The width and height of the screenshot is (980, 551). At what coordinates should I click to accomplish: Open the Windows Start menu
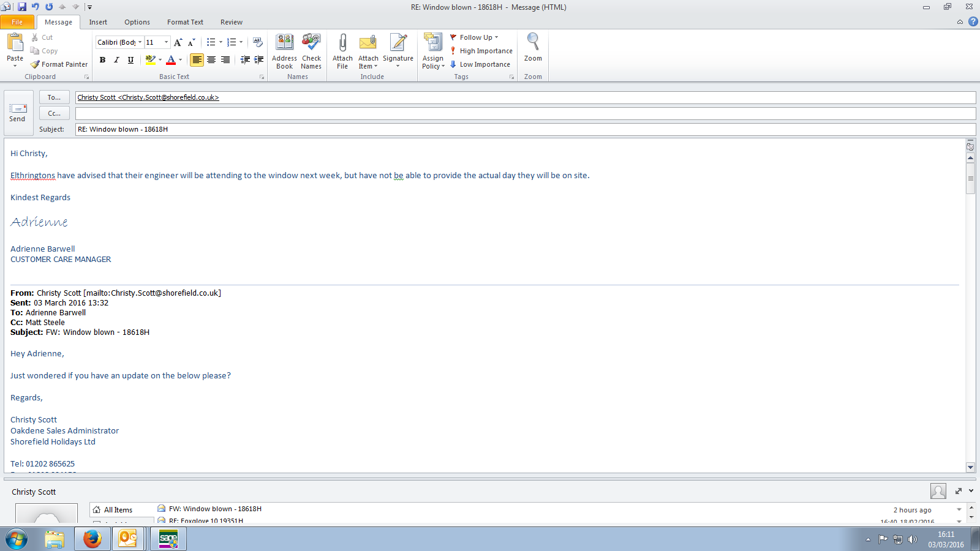click(17, 539)
